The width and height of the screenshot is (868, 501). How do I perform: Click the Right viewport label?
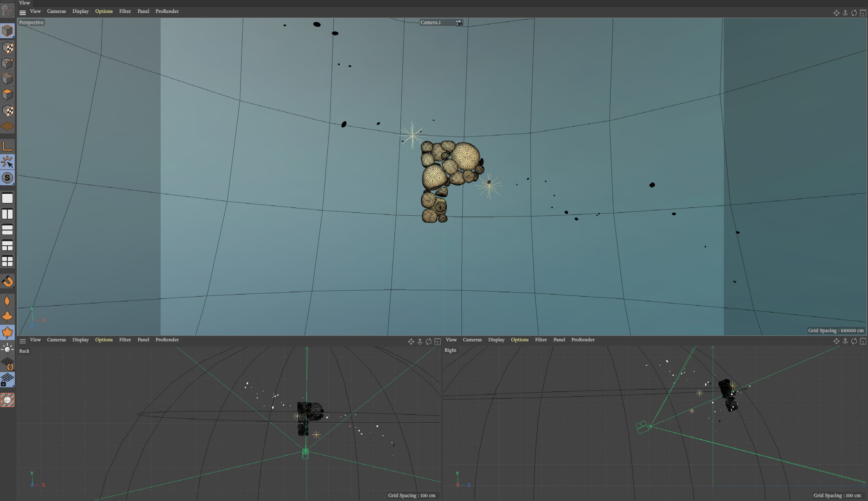click(450, 350)
